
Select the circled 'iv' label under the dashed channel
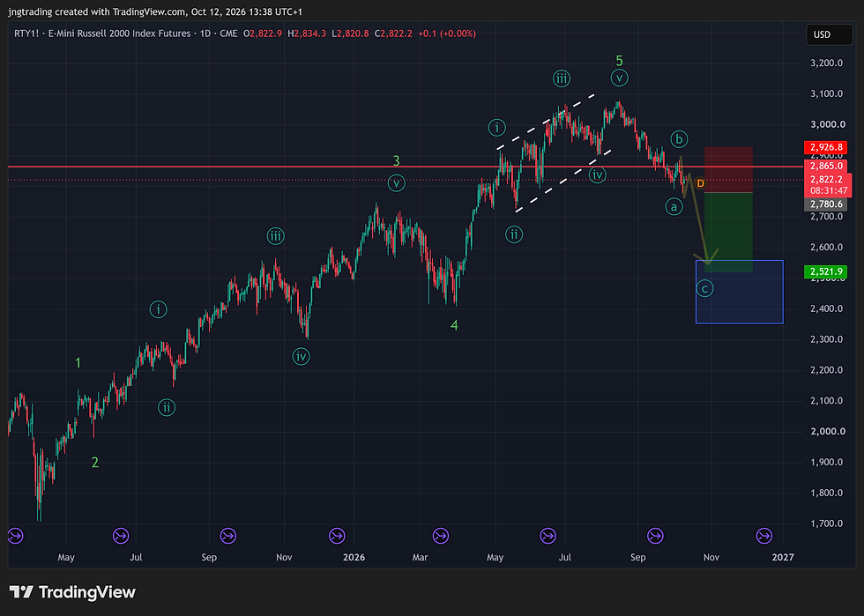[598, 174]
